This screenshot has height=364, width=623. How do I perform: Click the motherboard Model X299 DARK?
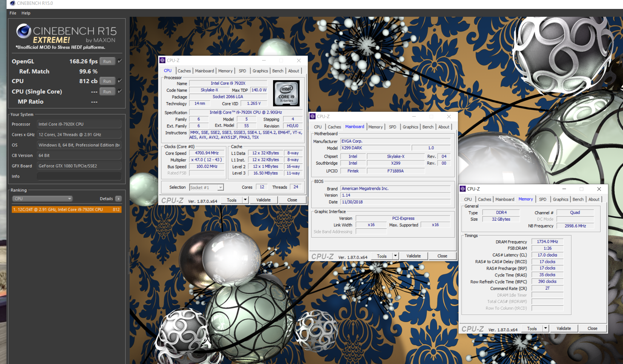click(376, 148)
